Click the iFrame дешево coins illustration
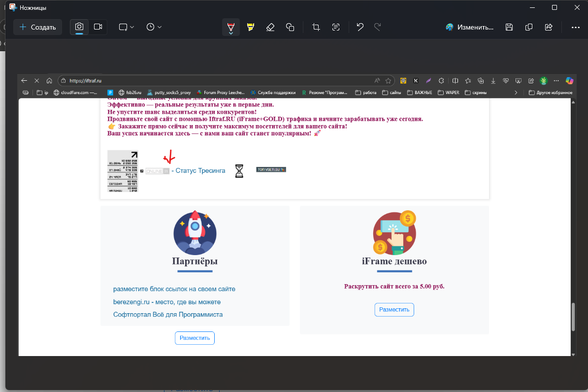Image resolution: width=588 pixels, height=392 pixels. click(x=394, y=232)
